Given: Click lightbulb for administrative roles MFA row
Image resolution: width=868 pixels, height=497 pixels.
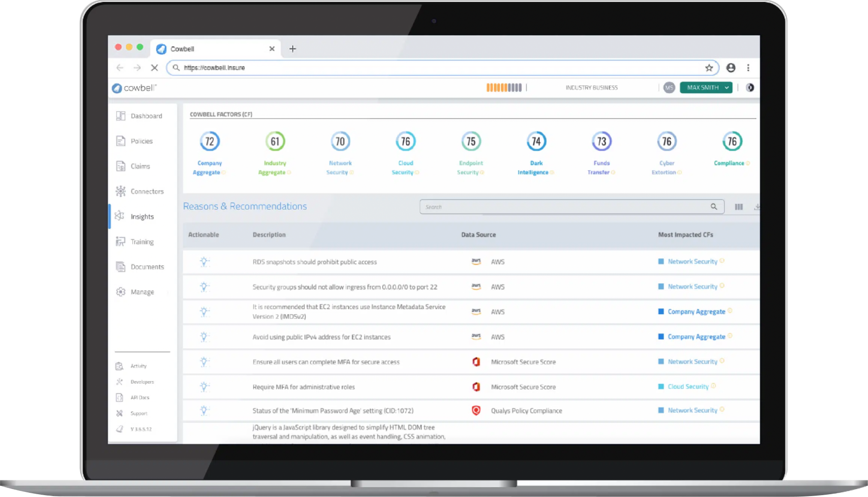Looking at the screenshot, I should pos(204,387).
